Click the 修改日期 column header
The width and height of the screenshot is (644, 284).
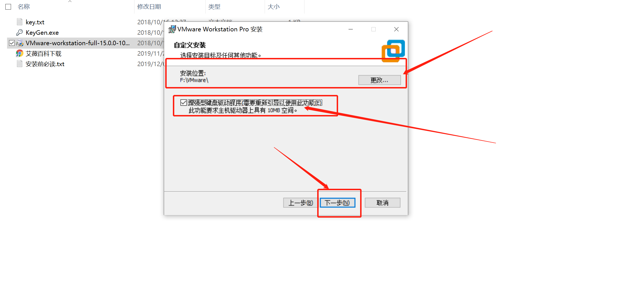pos(149,6)
